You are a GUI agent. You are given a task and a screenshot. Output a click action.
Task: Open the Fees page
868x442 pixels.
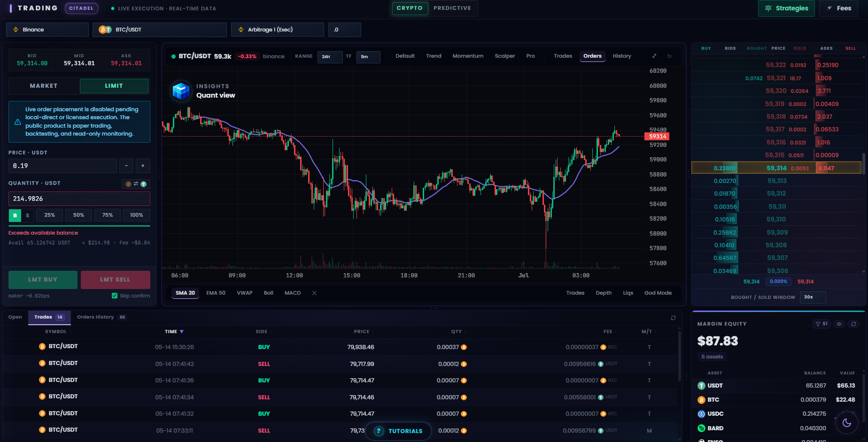(x=838, y=8)
